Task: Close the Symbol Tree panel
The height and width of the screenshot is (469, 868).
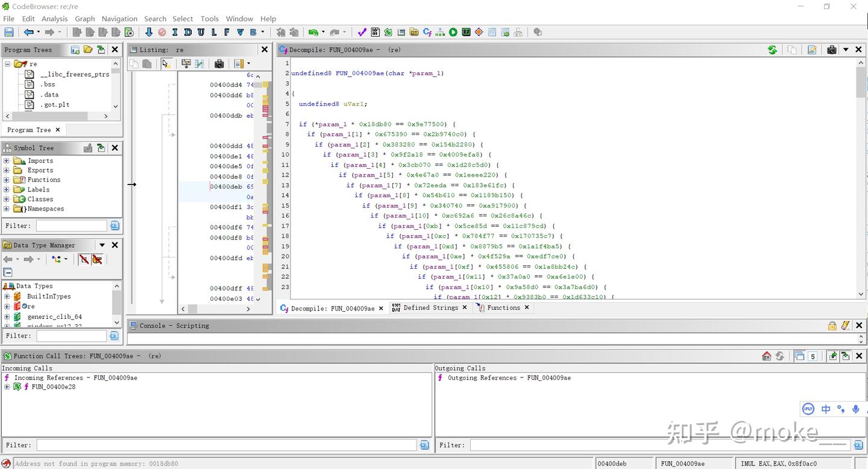Action: click(115, 148)
